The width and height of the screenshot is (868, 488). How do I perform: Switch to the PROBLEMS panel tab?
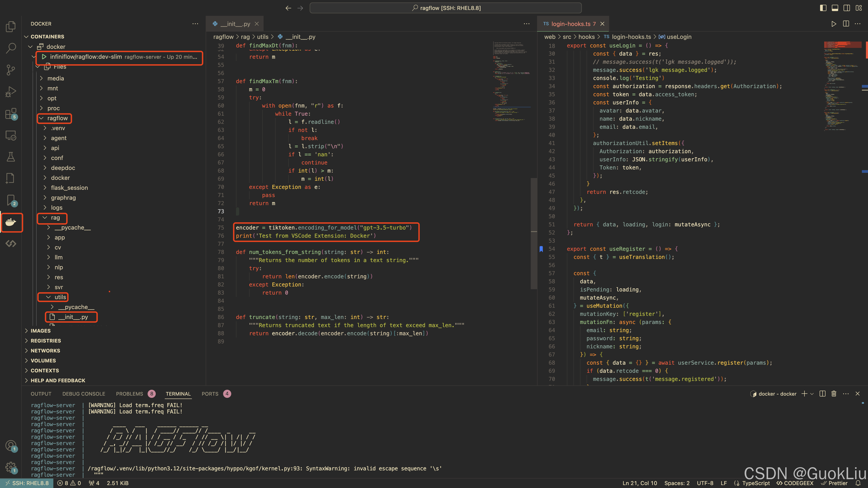tap(130, 394)
